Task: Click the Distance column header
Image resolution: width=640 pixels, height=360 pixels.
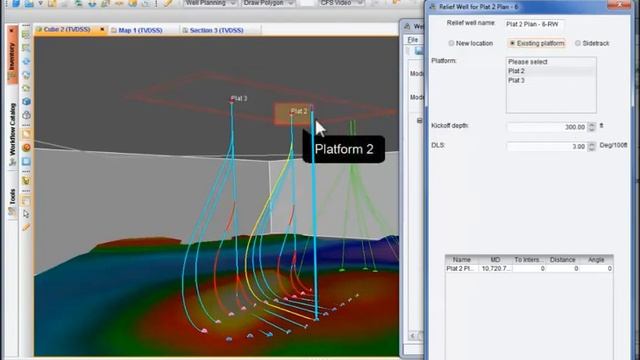Action: (562, 260)
